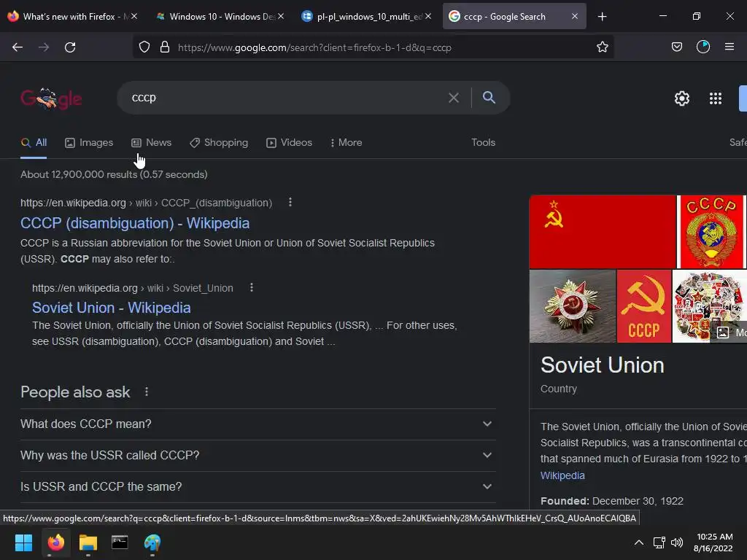Open Windows Start menu
Screen dimensions: 747x560
pyautogui.click(x=23, y=542)
